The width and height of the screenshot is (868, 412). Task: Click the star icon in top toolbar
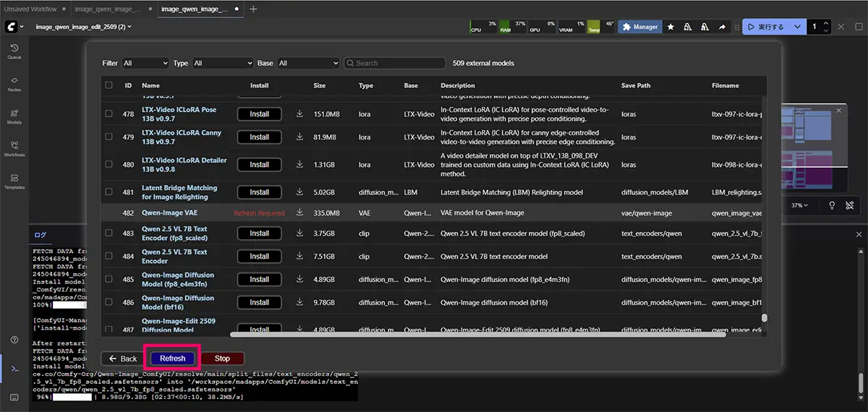pyautogui.click(x=671, y=27)
